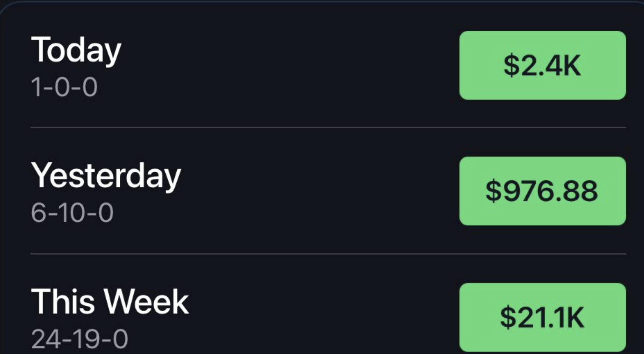Click the dollar sign in Yesterday's badge
This screenshot has height=354, width=644.
[x=493, y=191]
